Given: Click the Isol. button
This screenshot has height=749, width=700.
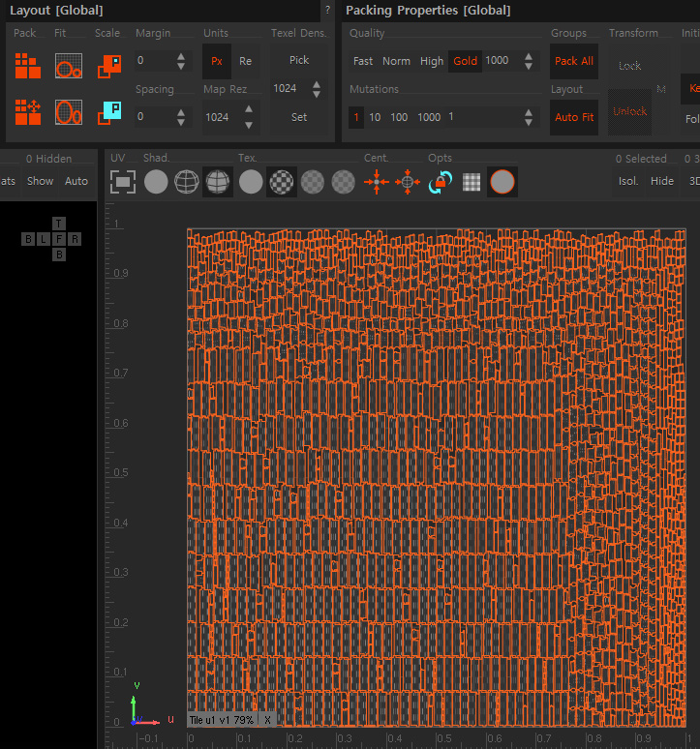Looking at the screenshot, I should pos(628,181).
